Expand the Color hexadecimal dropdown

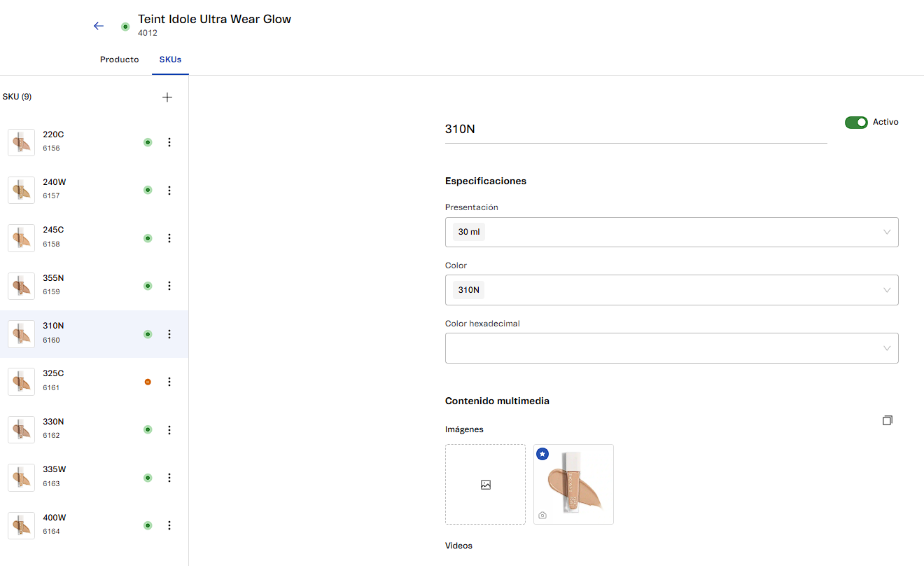coord(671,348)
